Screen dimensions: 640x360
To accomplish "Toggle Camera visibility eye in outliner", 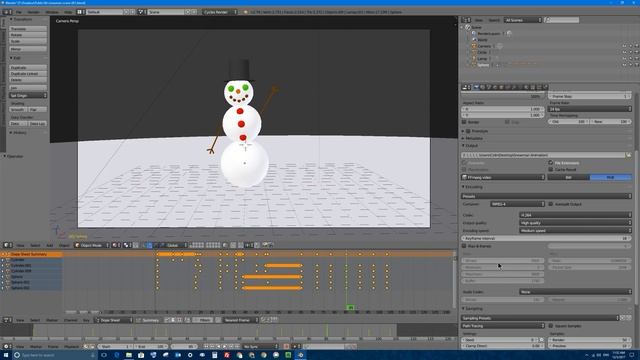I will pyautogui.click(x=624, y=46).
